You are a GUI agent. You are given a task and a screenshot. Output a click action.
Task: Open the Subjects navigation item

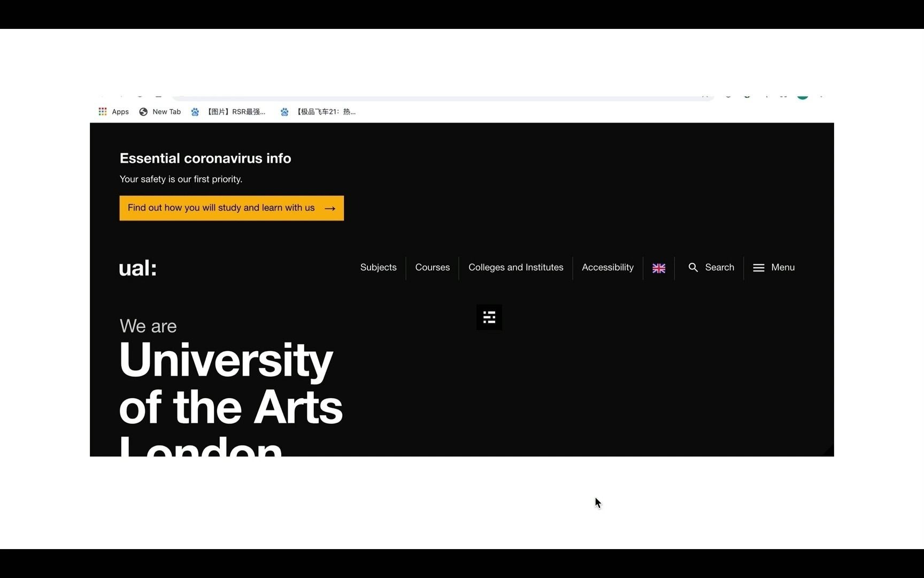pos(379,268)
